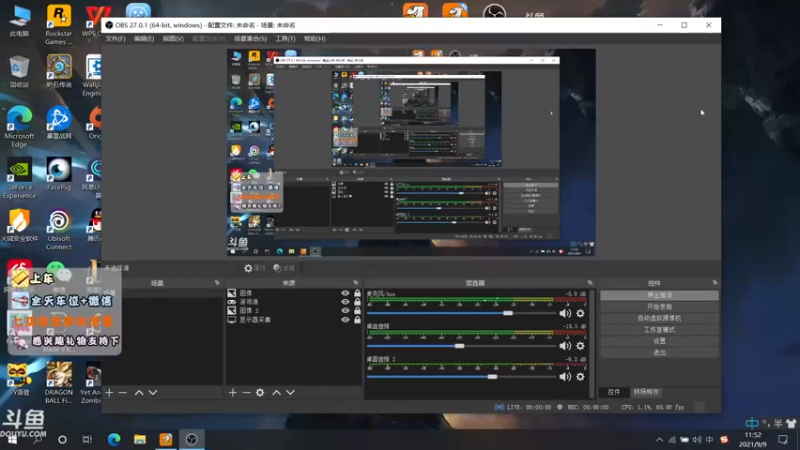
Task: Start the virtual camera with 启动虚拟摄像机
Action: 659,318
